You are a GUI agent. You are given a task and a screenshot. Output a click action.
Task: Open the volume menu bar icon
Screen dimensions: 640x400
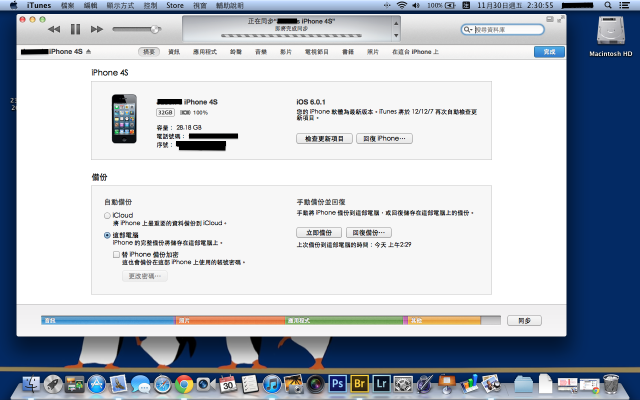tap(416, 5)
